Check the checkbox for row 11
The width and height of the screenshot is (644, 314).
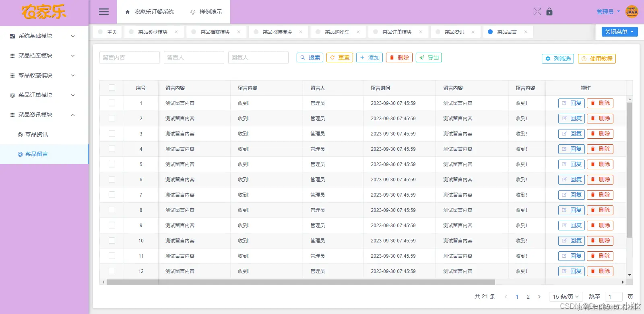[x=112, y=256]
